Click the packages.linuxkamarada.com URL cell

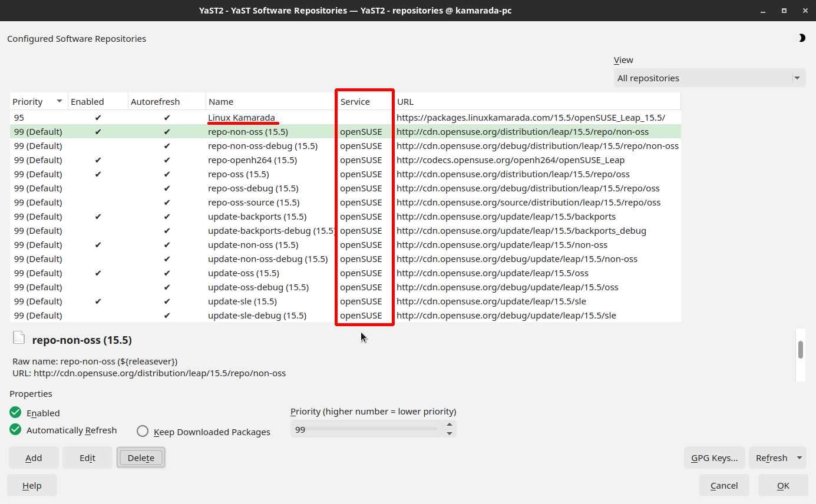tap(531, 118)
